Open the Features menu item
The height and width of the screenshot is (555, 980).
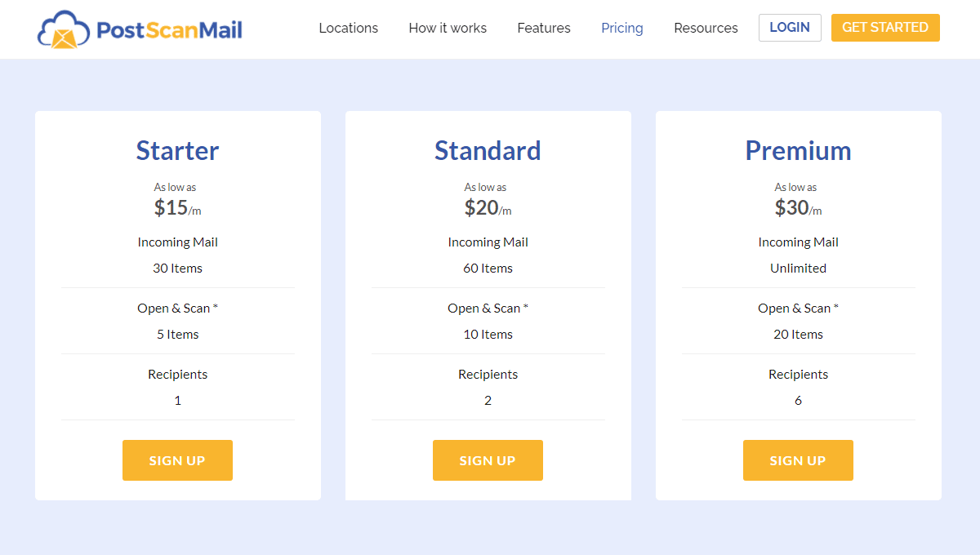tap(544, 28)
